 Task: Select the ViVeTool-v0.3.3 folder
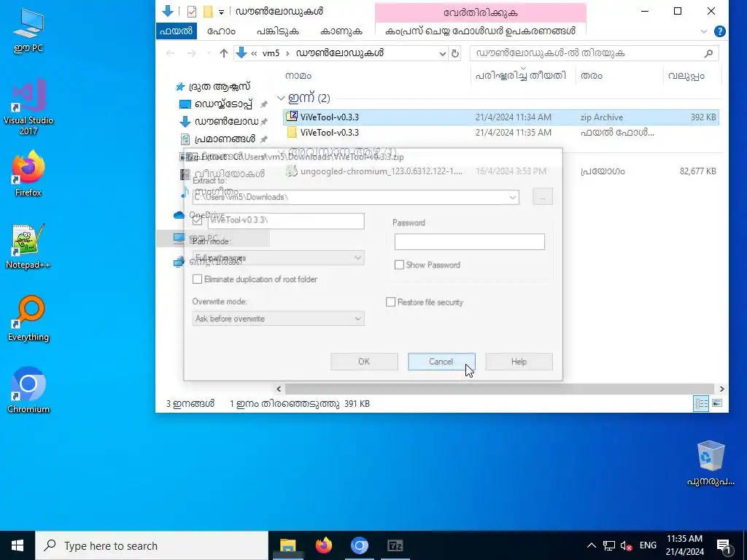500,133
